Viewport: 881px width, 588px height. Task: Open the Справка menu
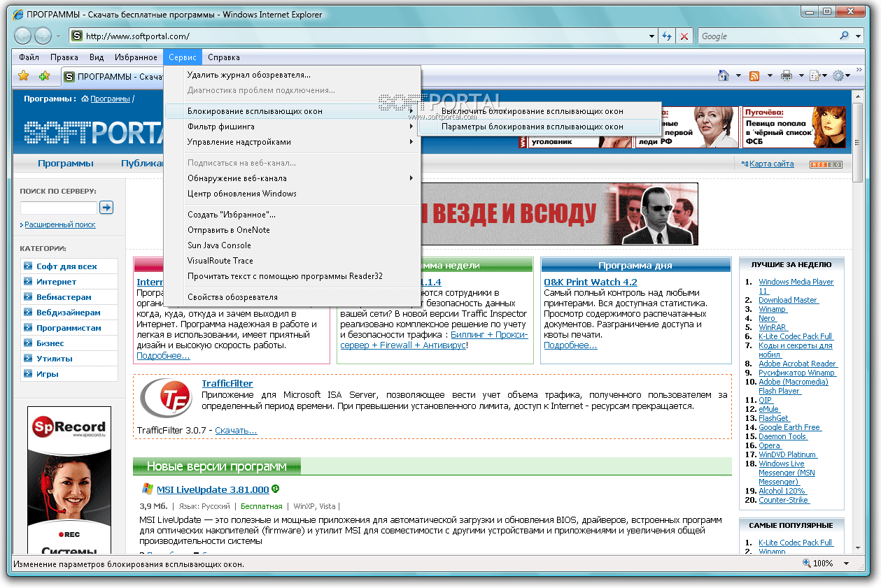click(x=224, y=57)
